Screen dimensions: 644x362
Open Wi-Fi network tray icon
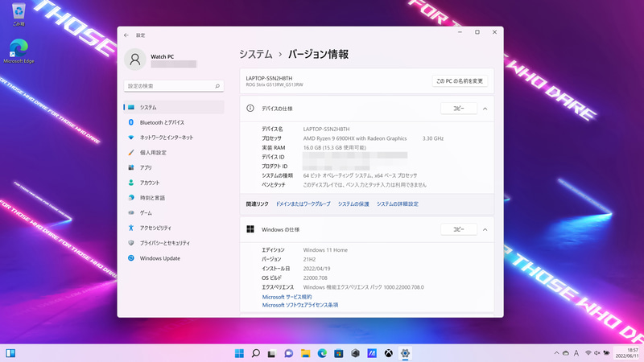coord(588,353)
